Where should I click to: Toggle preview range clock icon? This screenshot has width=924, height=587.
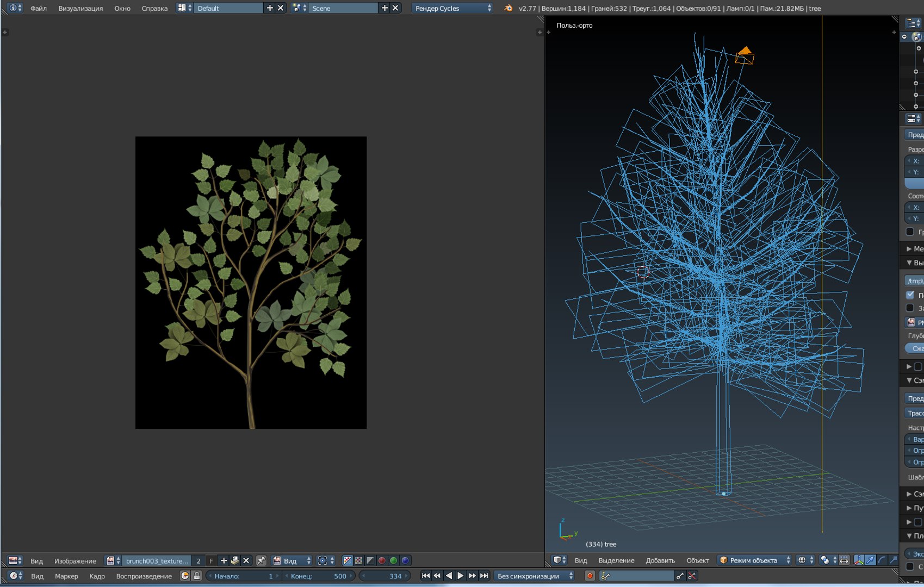(x=185, y=576)
